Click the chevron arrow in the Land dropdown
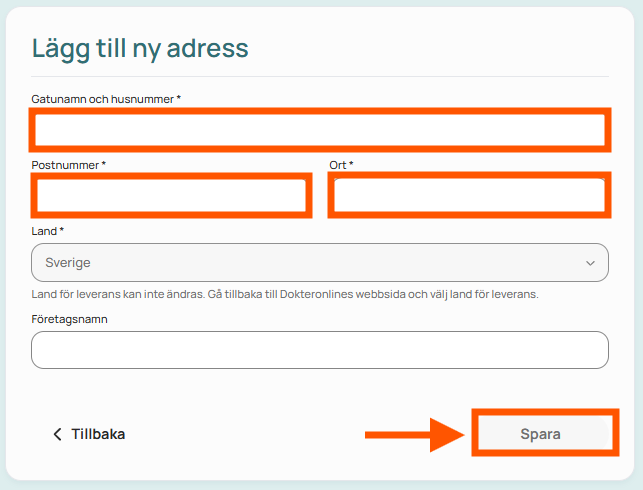 [x=590, y=263]
